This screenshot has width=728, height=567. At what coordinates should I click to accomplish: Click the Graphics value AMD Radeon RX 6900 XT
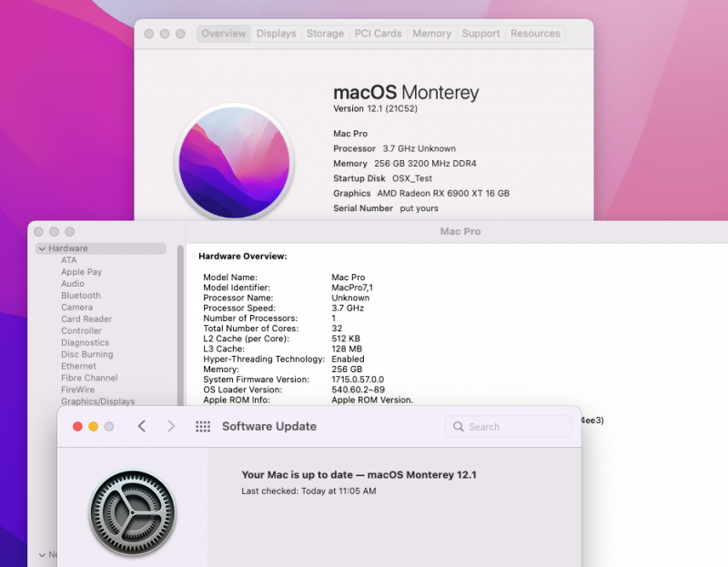coord(443,193)
